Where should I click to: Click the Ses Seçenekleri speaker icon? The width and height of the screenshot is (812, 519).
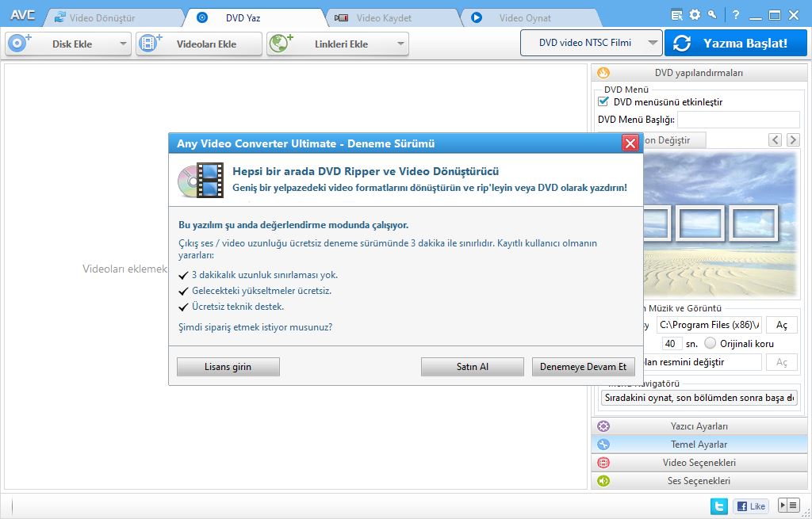(x=603, y=481)
